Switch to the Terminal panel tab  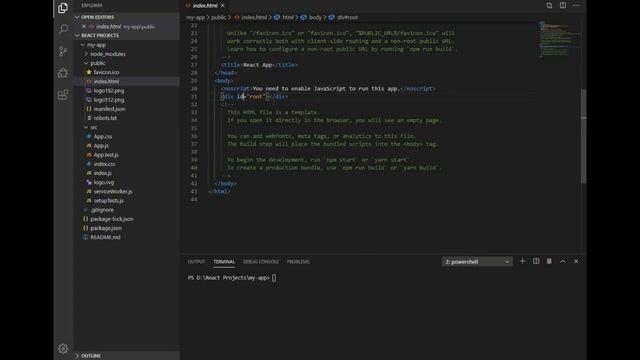[x=224, y=262]
